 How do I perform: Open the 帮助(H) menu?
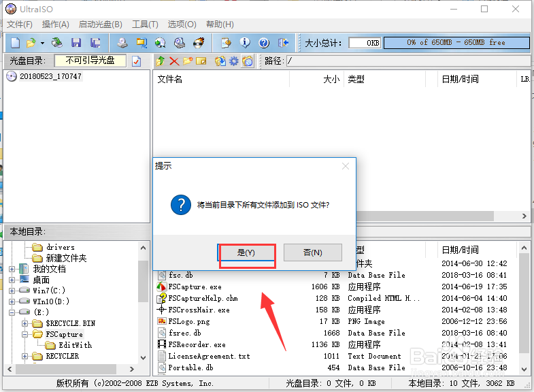click(x=220, y=24)
